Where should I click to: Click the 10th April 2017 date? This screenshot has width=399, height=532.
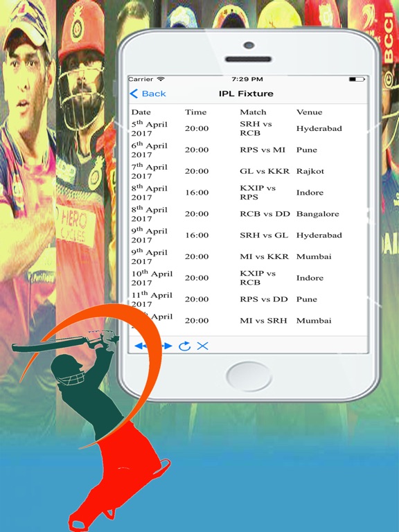[x=152, y=278]
